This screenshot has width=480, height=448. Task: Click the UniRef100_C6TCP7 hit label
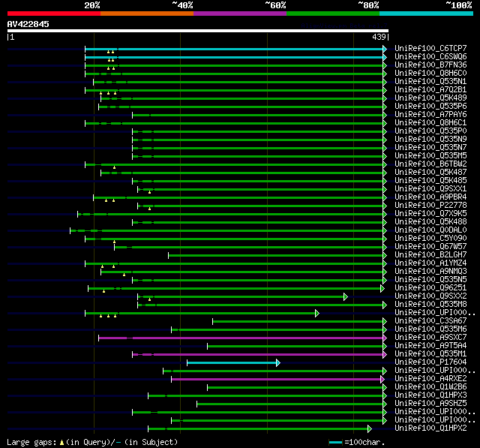tap(430, 48)
